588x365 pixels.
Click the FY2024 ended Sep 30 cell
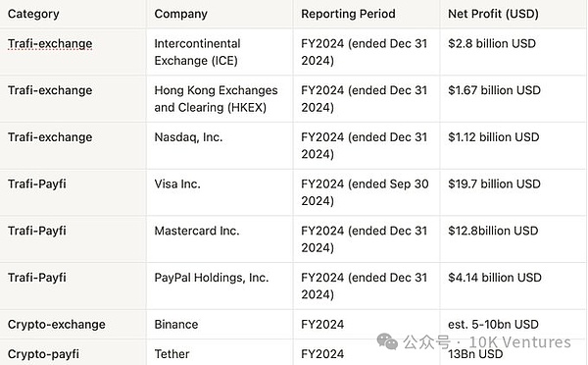click(x=365, y=192)
